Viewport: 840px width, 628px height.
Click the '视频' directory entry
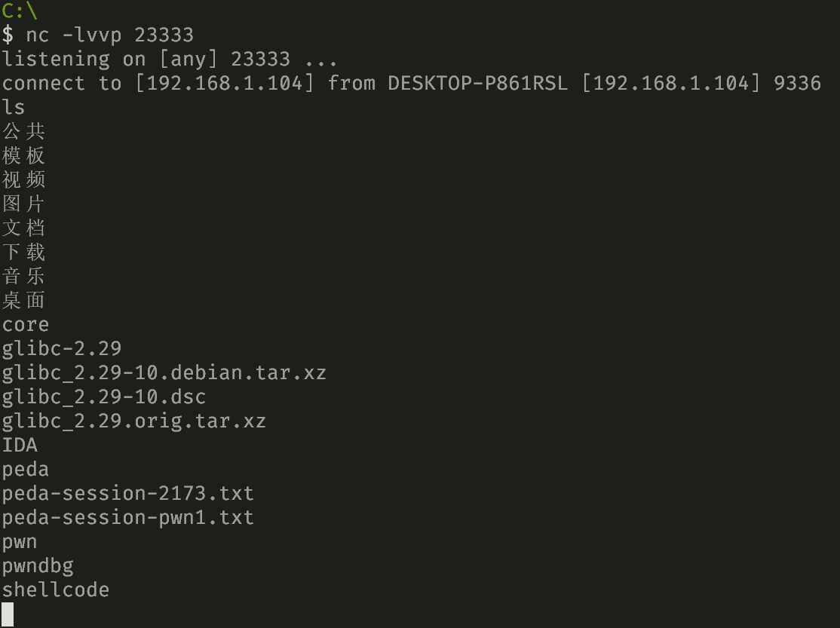(23, 179)
